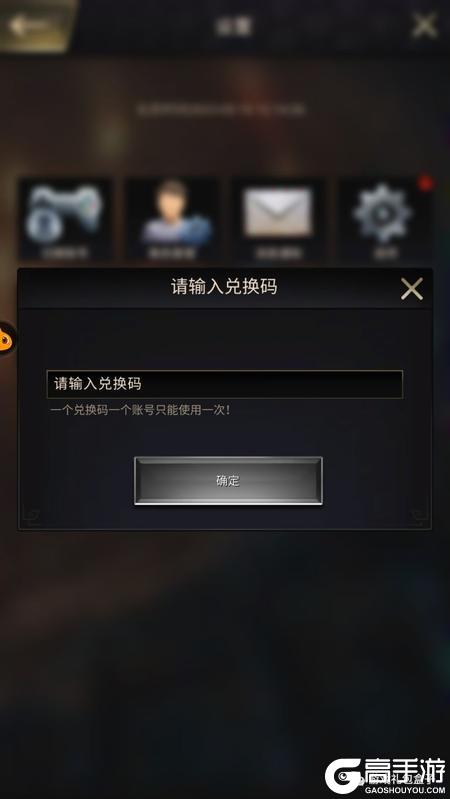Click the 高手游 brand text
The height and width of the screenshot is (799, 450).
pos(404,769)
